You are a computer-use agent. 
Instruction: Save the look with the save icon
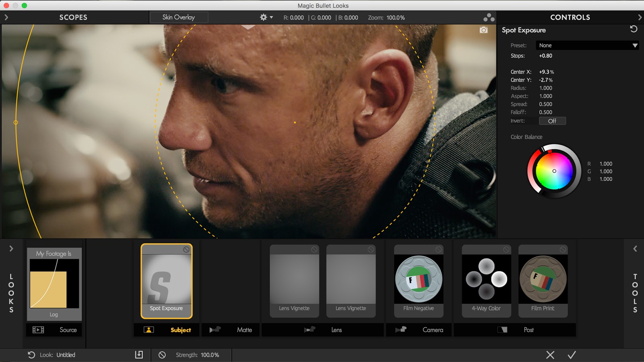[139, 355]
